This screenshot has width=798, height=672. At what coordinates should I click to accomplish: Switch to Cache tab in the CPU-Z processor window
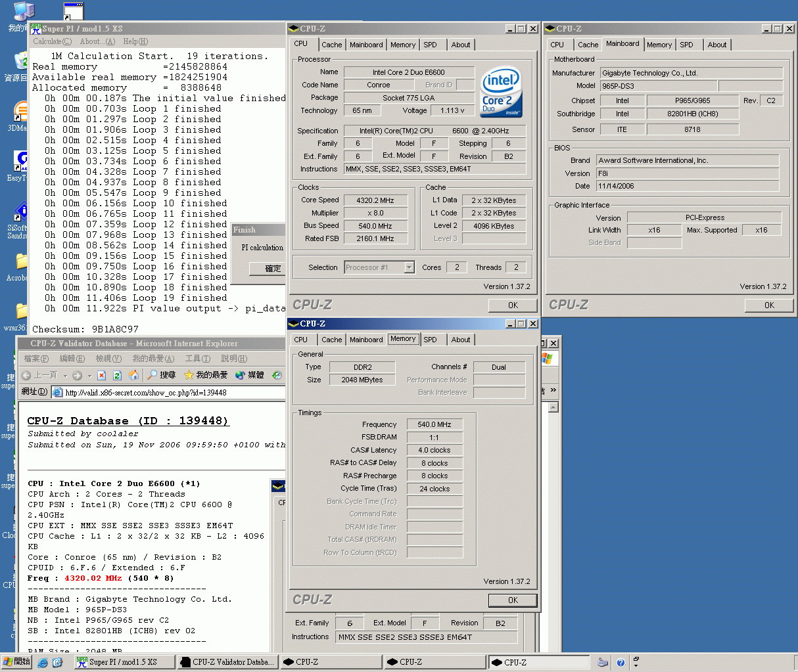point(331,45)
